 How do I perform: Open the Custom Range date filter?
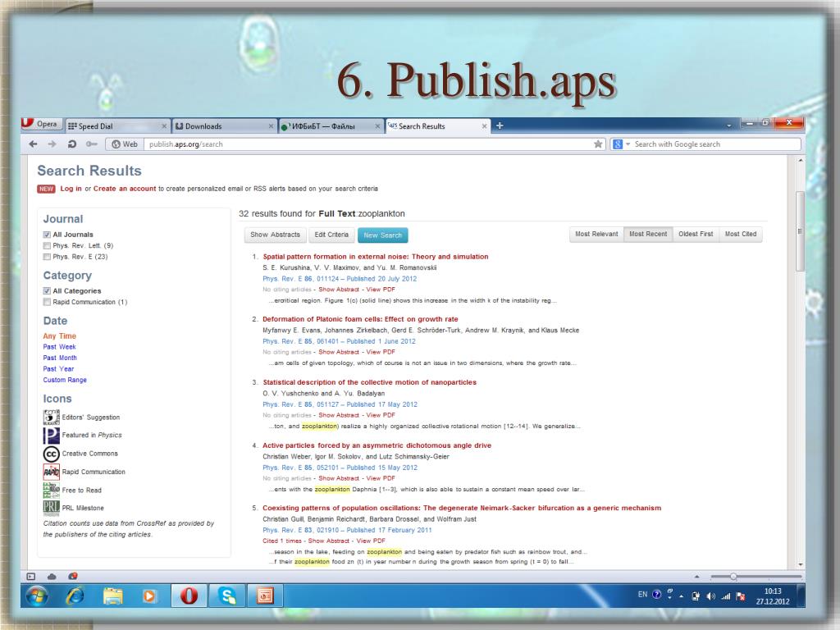pos(65,380)
